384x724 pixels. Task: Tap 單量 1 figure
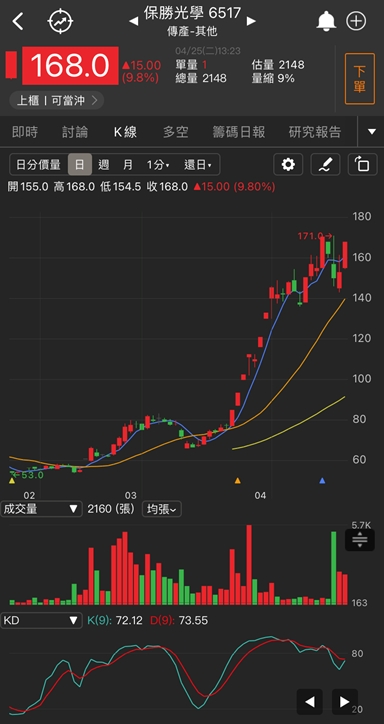click(x=192, y=65)
